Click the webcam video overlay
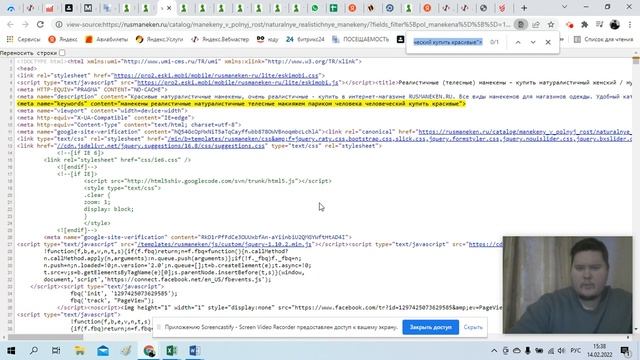 pos(567,285)
